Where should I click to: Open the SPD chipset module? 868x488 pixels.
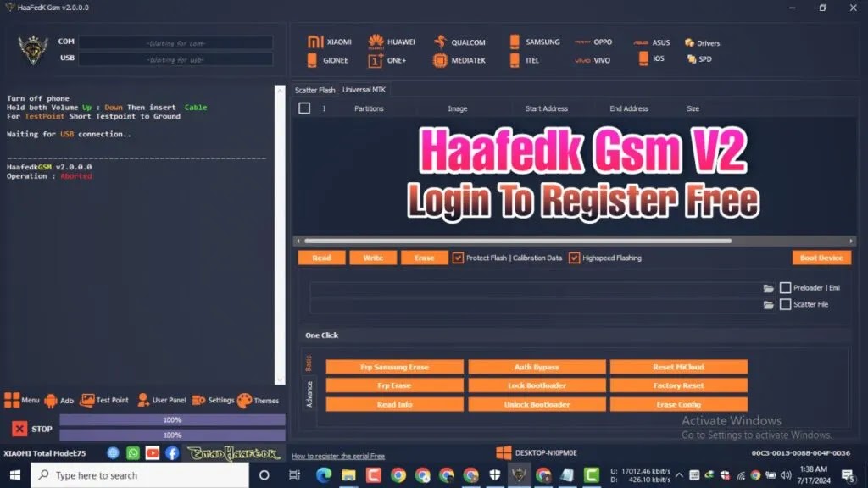(699, 58)
